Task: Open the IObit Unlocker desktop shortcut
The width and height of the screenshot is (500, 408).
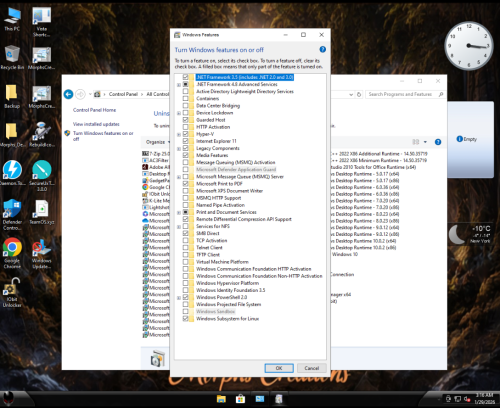Action: click(x=12, y=292)
